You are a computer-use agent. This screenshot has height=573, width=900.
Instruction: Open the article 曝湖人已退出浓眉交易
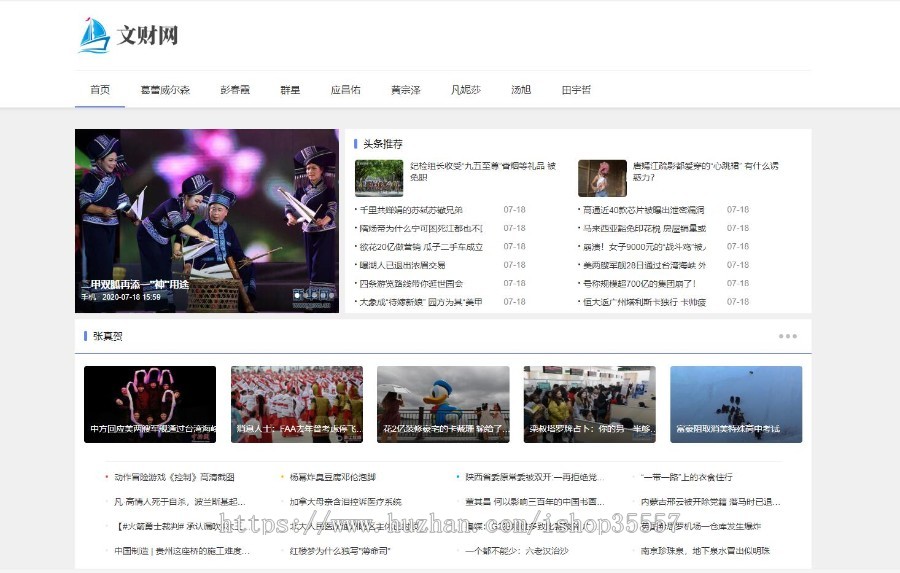click(402, 265)
